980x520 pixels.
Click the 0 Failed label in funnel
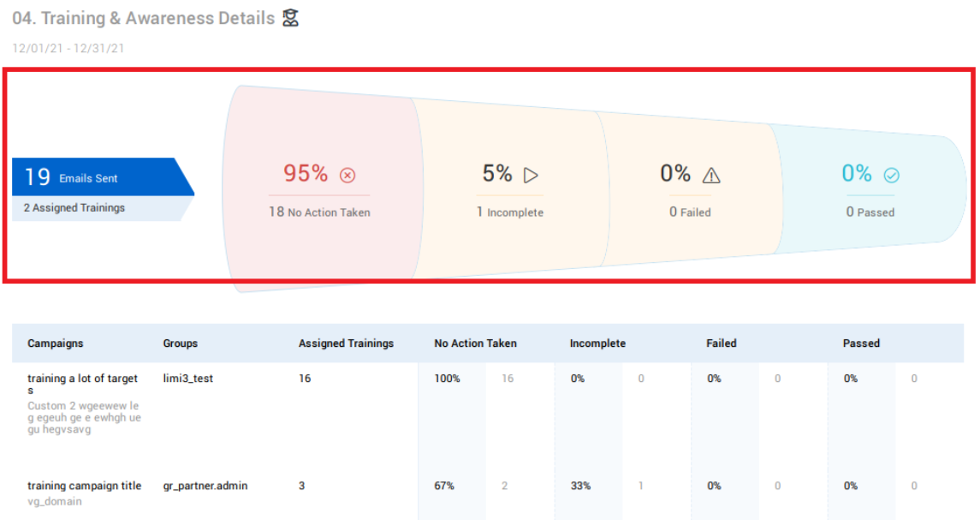690,212
